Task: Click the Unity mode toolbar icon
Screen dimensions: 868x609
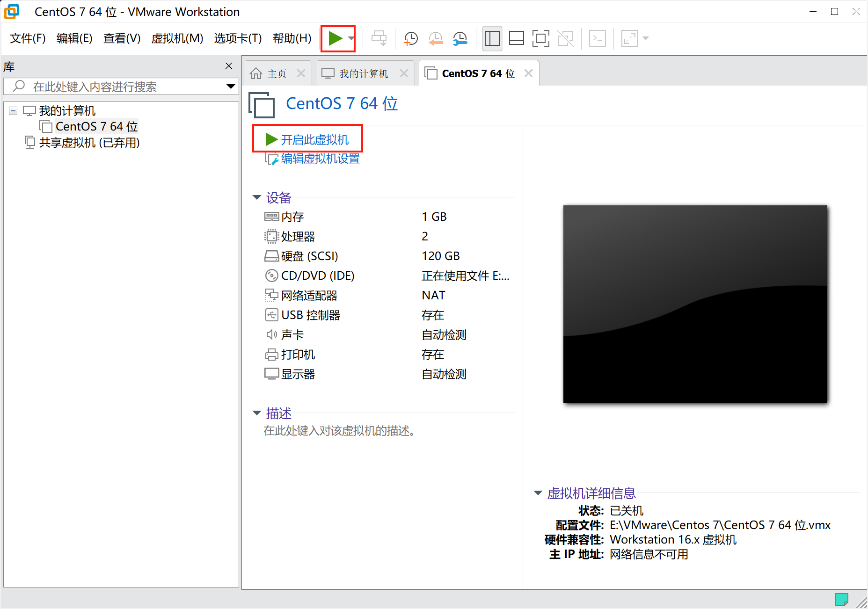Action: click(565, 38)
